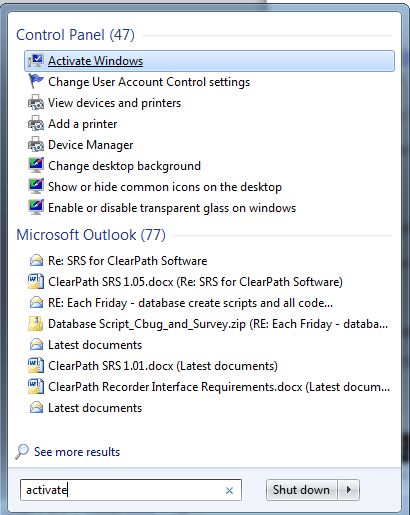Image resolution: width=410 pixels, height=515 pixels.
Task: Click the flag icon beside User Account Control
Action: tap(36, 81)
